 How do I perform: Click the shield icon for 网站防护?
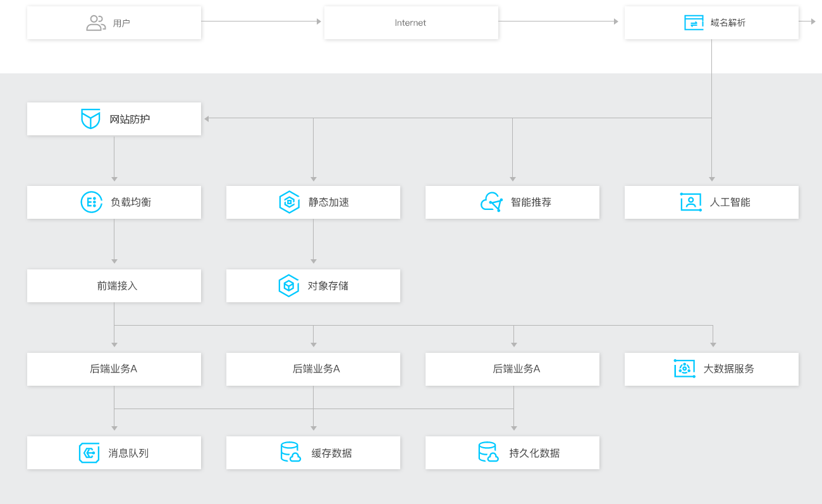point(90,119)
